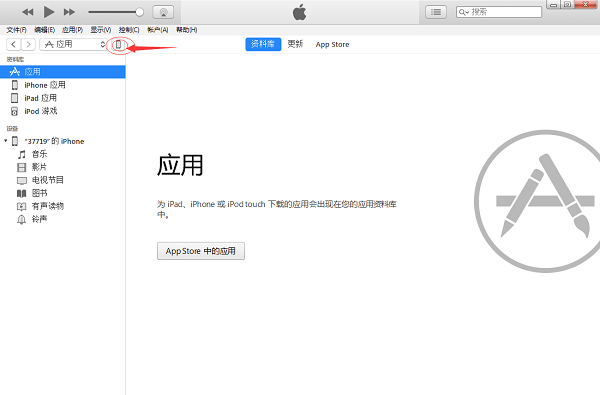
Task: Open the 应用(P) menu
Action: point(72,30)
